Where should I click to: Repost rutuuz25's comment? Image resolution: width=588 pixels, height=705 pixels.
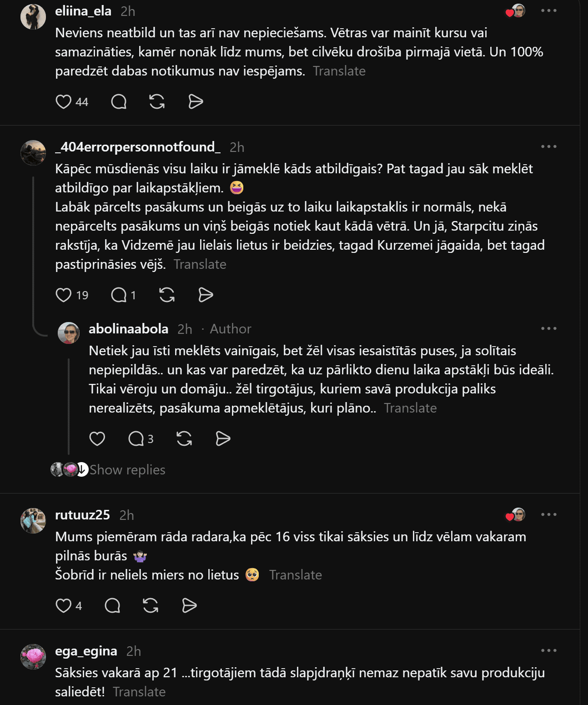(151, 605)
